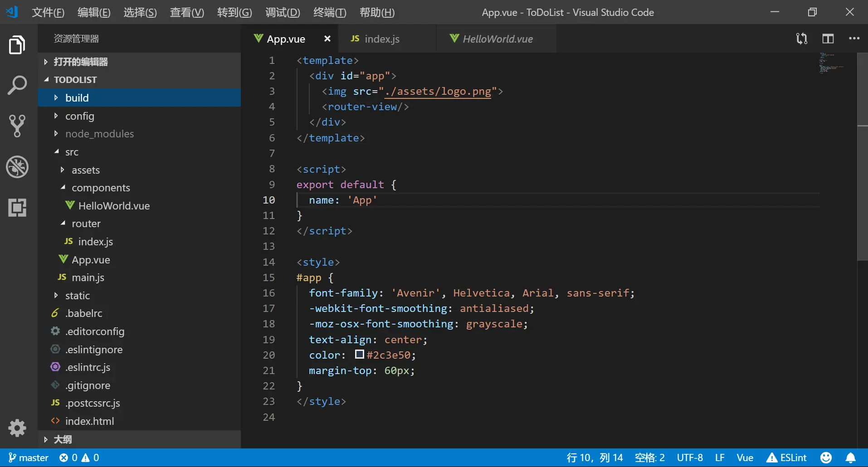
Task: Collapse the src folder
Action: pyautogui.click(x=56, y=151)
